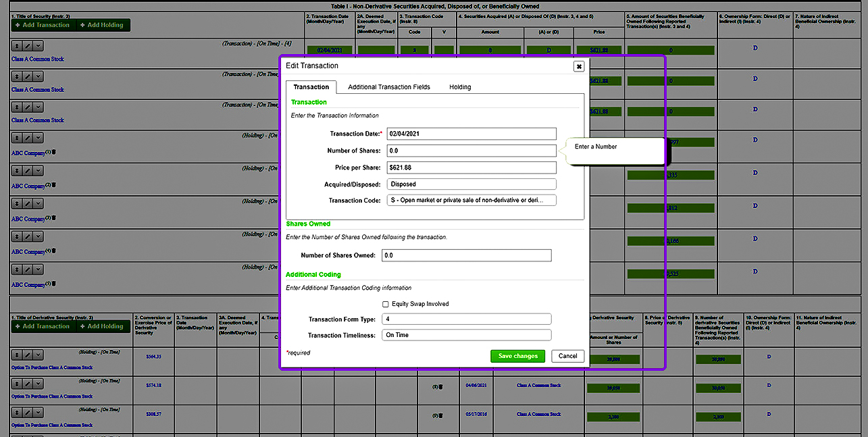Click pencil edit icon on second Class A Common Stock row
The height and width of the screenshot is (437, 868).
point(28,76)
